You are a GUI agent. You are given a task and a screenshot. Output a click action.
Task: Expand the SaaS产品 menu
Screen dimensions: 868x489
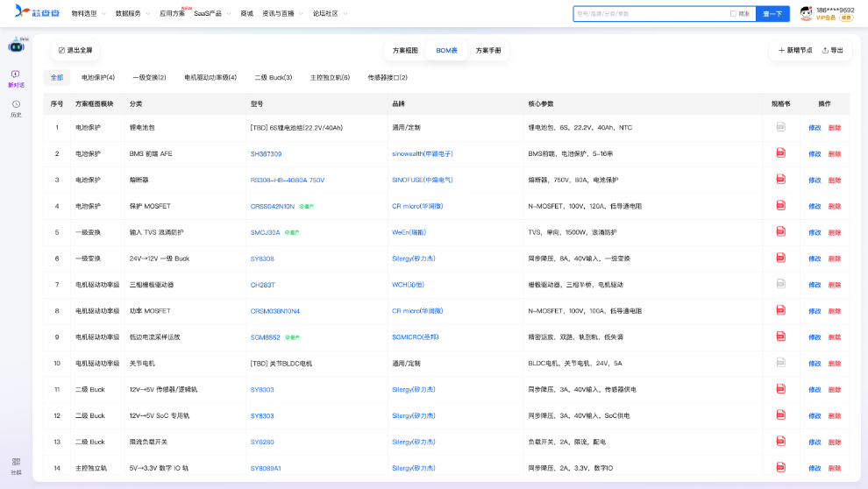coord(212,14)
